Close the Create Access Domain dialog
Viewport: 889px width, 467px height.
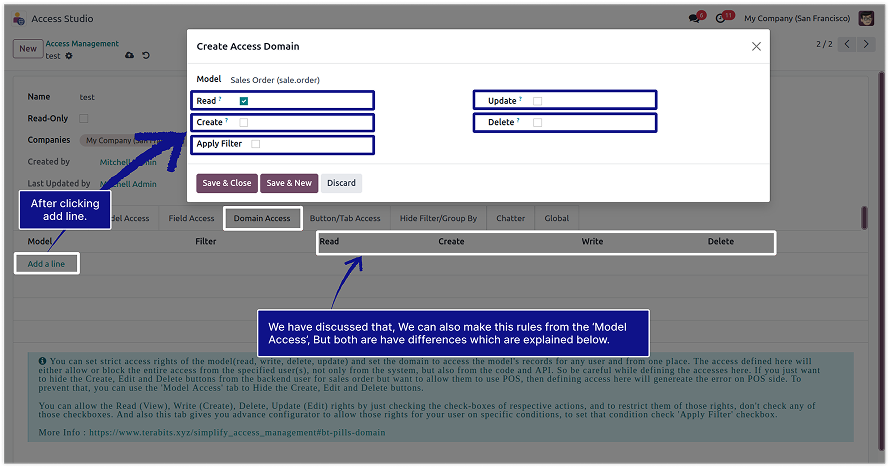coord(756,46)
